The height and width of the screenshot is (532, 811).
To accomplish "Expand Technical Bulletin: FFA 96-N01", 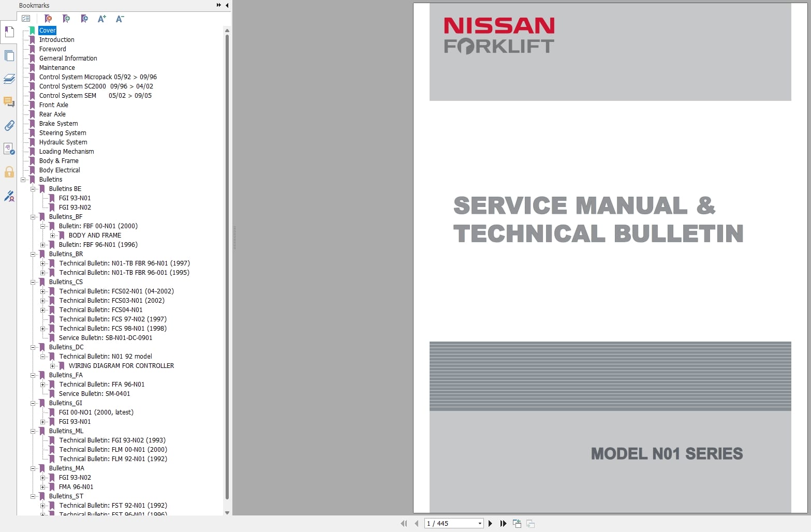I will click(x=42, y=385).
